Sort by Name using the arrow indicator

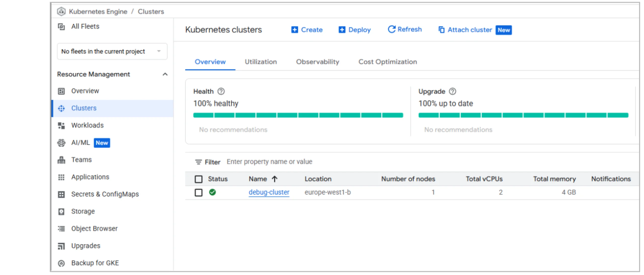[x=275, y=179]
